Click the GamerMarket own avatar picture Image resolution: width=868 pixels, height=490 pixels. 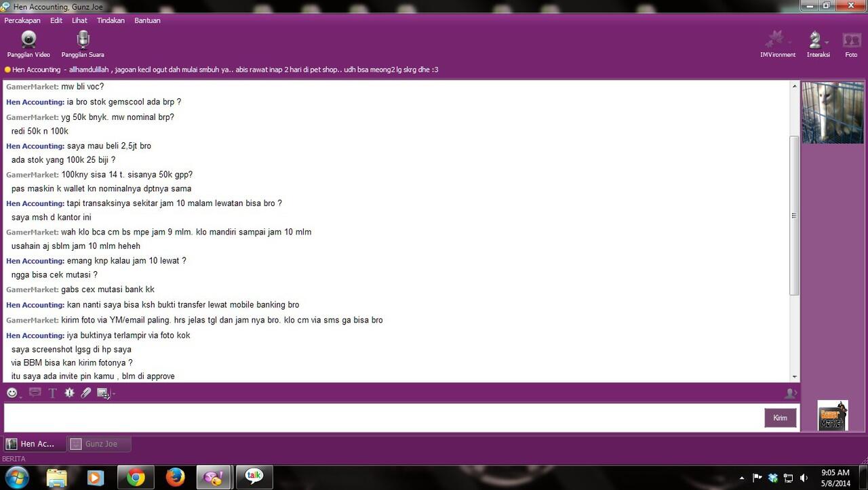tap(833, 415)
